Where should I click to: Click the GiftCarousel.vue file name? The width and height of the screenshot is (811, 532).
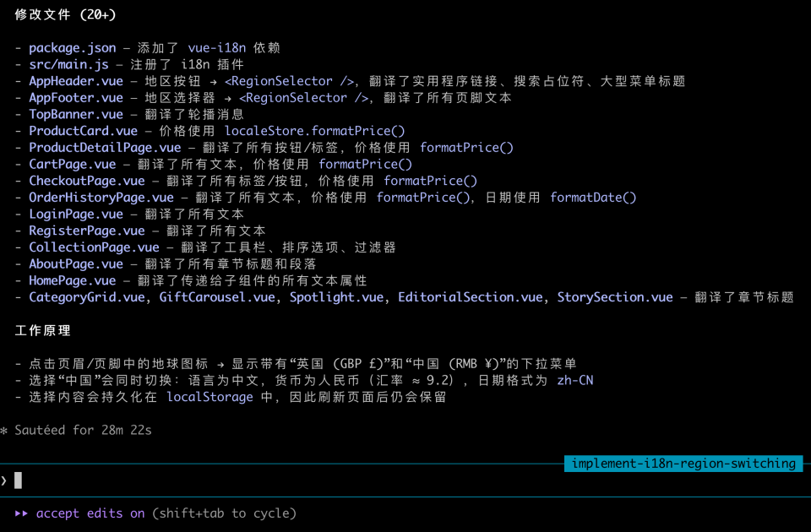pyautogui.click(x=217, y=297)
